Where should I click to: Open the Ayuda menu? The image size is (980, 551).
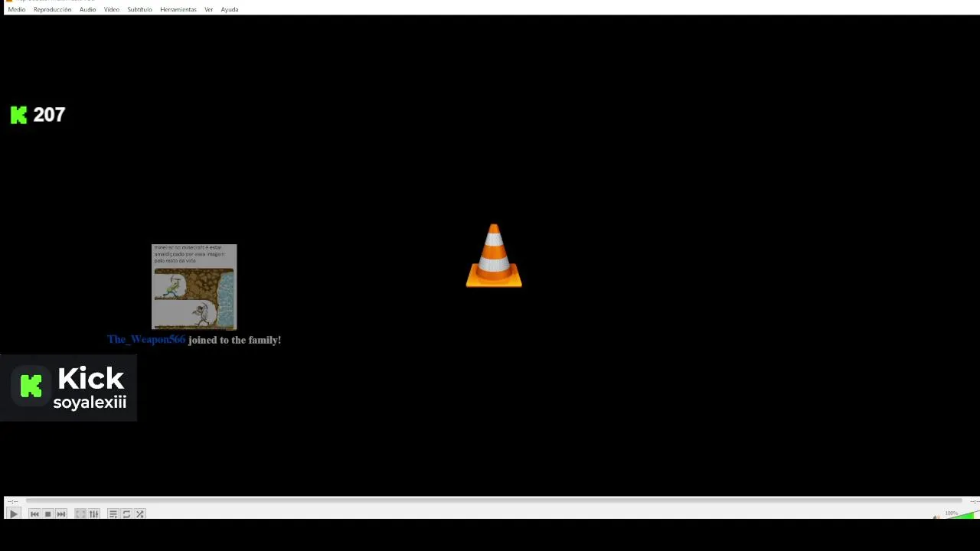coord(230,9)
